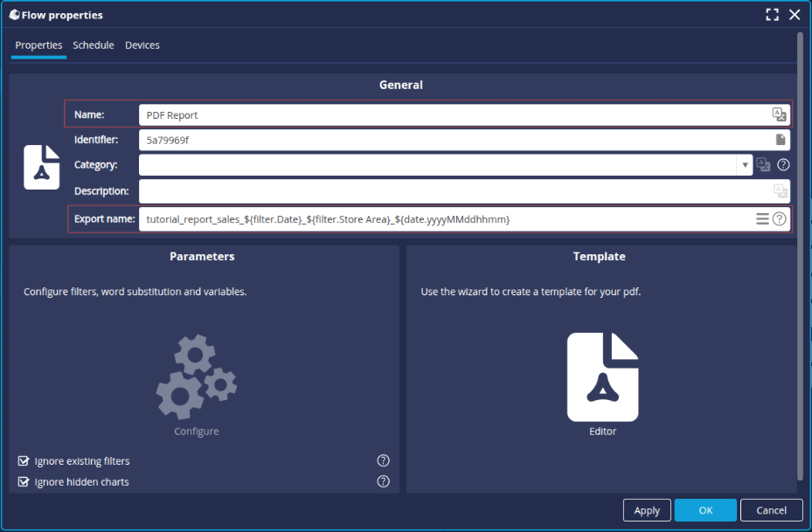The height and width of the screenshot is (532, 812).
Task: Click the Apply button
Action: (x=647, y=510)
